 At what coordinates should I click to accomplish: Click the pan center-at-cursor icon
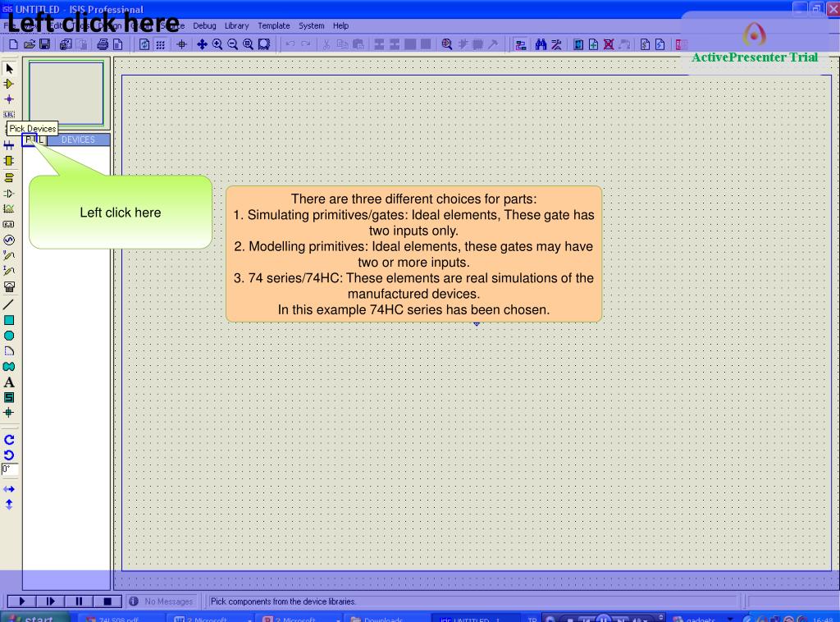202,44
